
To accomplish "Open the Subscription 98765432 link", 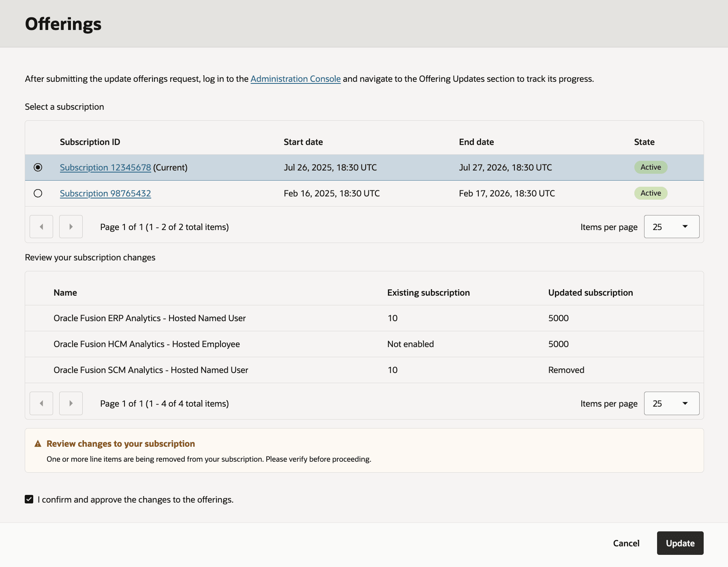I will click(x=105, y=193).
